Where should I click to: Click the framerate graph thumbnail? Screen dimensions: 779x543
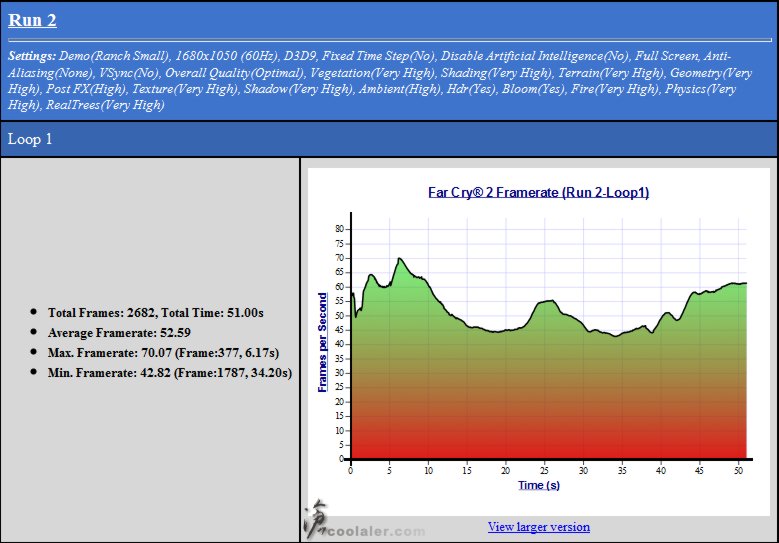(539, 341)
